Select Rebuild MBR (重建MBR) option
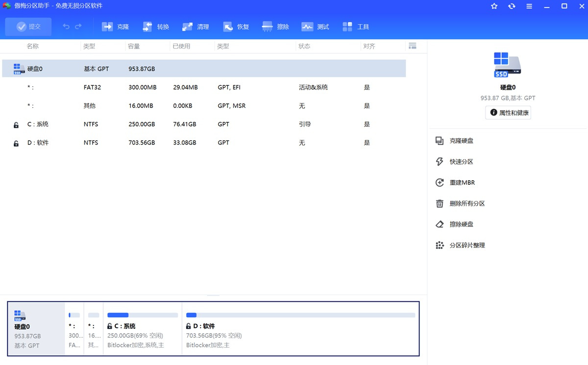 pyautogui.click(x=462, y=183)
